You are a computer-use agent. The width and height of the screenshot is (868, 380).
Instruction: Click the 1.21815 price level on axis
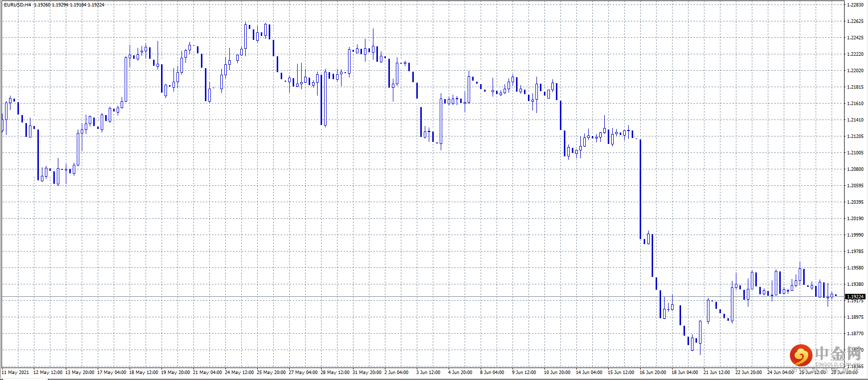click(856, 87)
